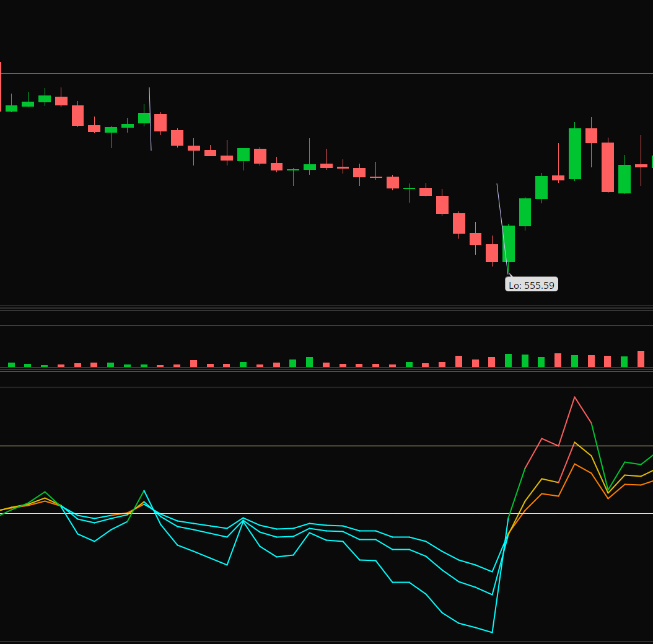Select the big red candle after the tallest green candle
Image resolution: width=653 pixels, height=644 pixels.
(x=608, y=167)
